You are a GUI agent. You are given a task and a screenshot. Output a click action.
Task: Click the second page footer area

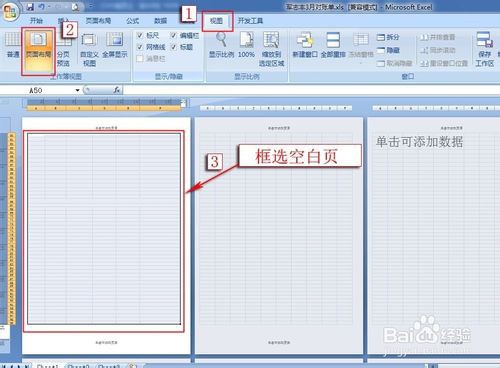(x=279, y=342)
